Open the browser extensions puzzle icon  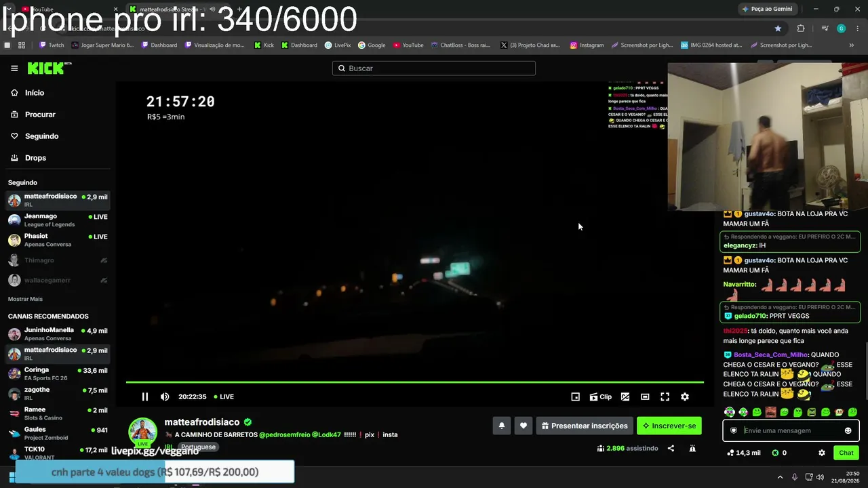tap(801, 28)
